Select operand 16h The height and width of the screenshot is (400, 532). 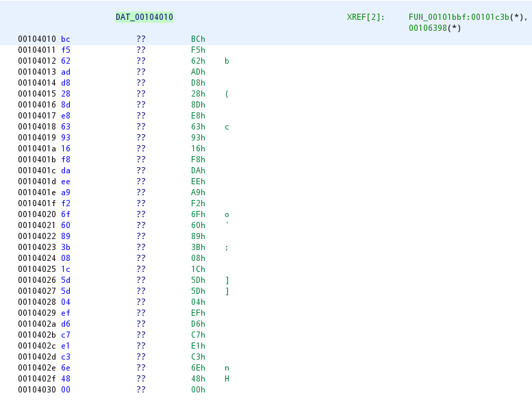coord(198,149)
